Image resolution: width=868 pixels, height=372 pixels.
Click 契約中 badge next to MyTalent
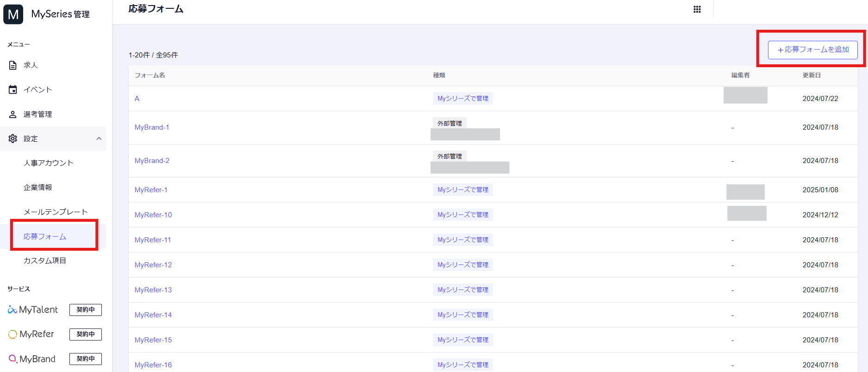point(86,309)
